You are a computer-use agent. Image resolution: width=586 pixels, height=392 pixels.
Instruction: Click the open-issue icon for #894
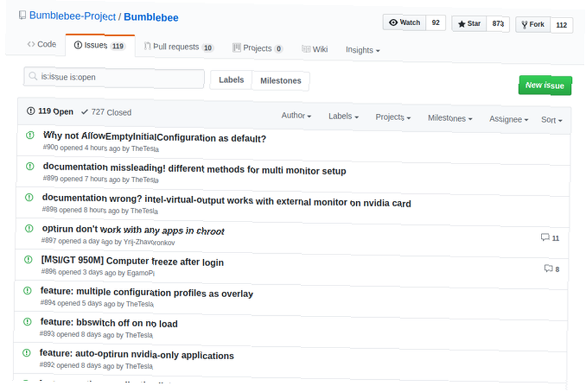(x=28, y=291)
